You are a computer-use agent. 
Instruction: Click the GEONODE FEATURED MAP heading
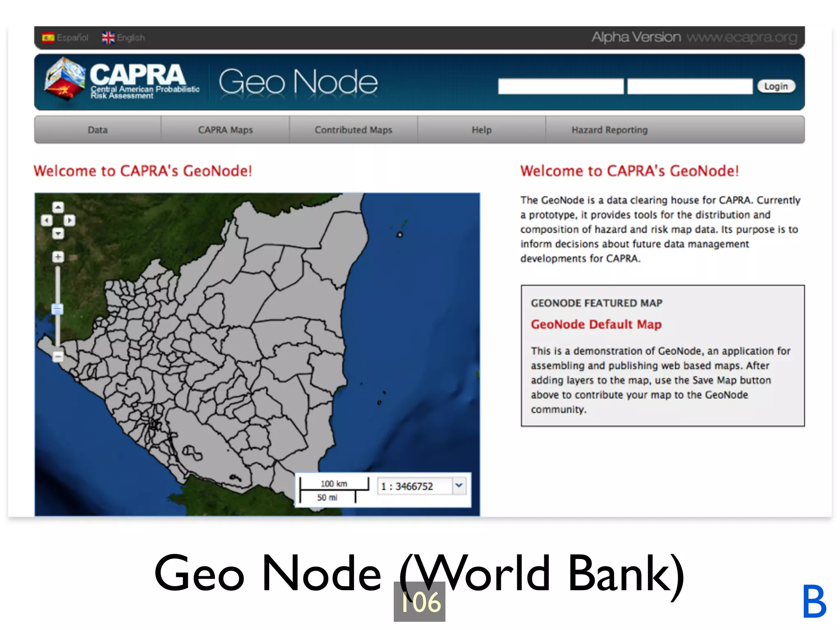point(596,303)
